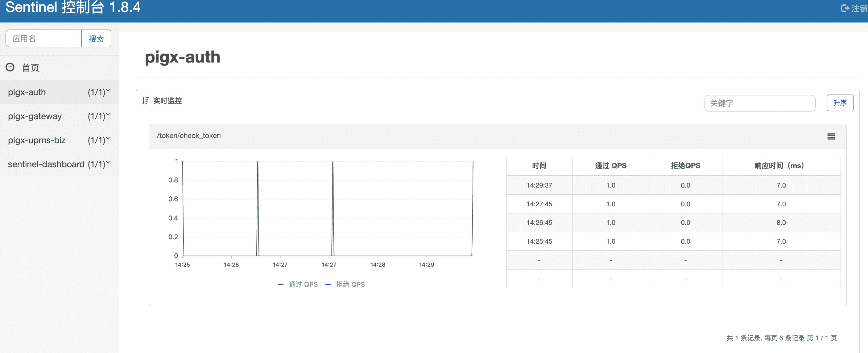This screenshot has height=353, width=868.
Task: Click the logout icon in the header
Action: [x=845, y=8]
